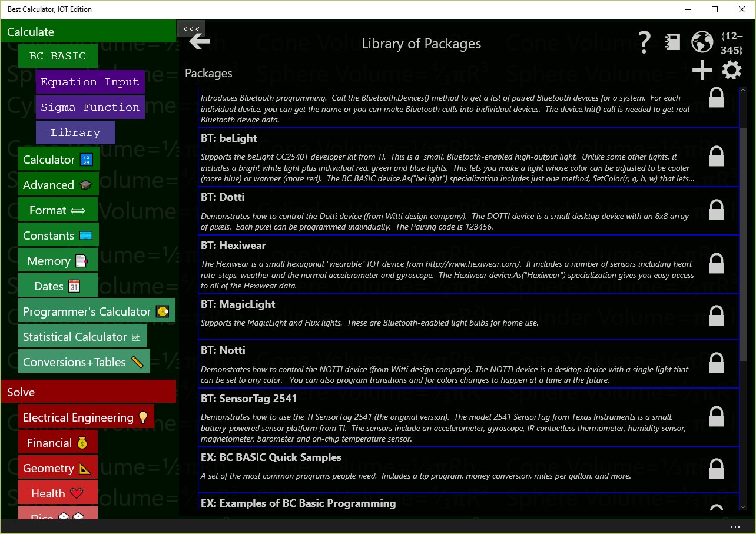The image size is (756, 534).
Task: Open the Format page
Action: coord(58,210)
